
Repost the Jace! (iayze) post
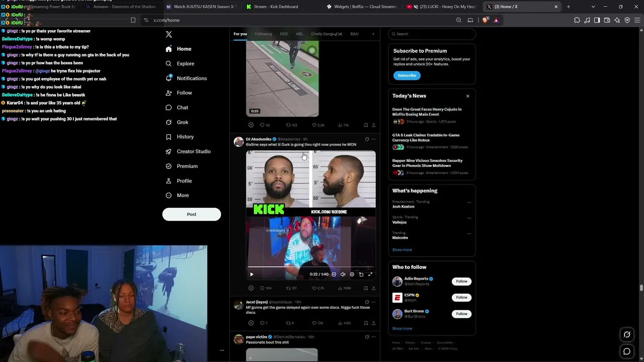coord(290,323)
